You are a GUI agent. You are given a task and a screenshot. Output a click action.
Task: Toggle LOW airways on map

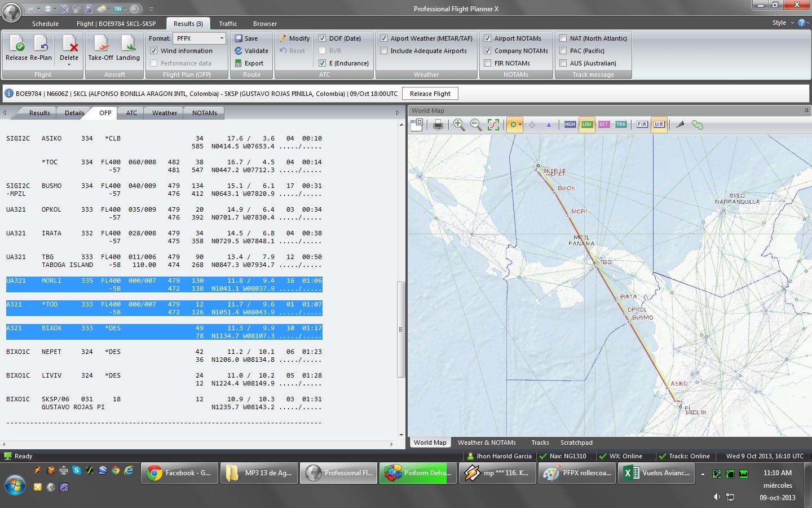587,124
